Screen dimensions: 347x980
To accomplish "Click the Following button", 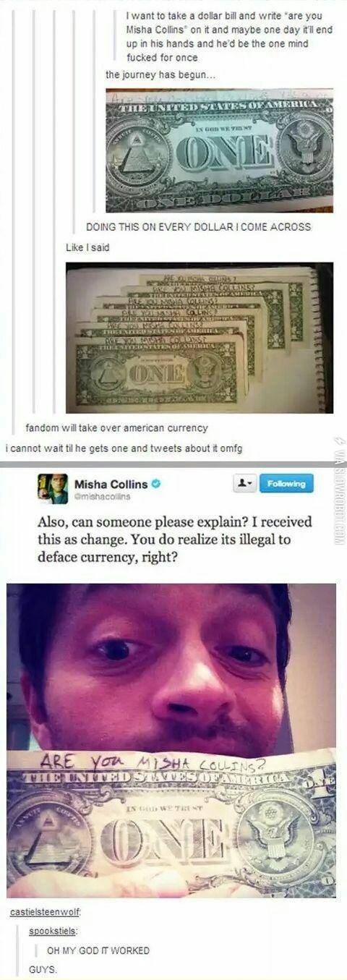I will coord(286,483).
